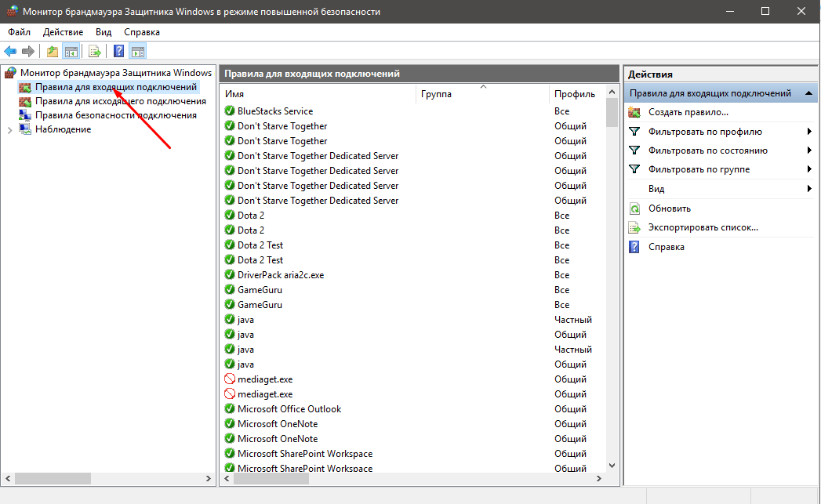Collapse the Правила для входящих подключений actions section
Screen dimensions: 821x504
(808, 93)
